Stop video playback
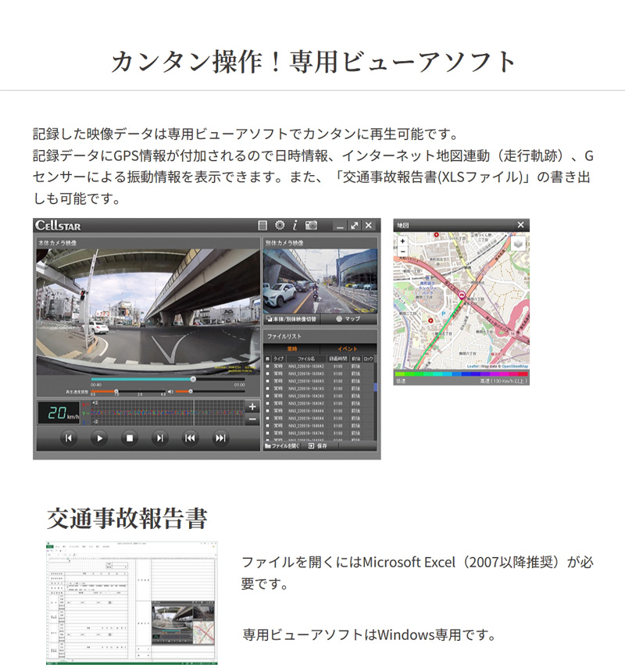This screenshot has height=672, width=625. pos(130,438)
